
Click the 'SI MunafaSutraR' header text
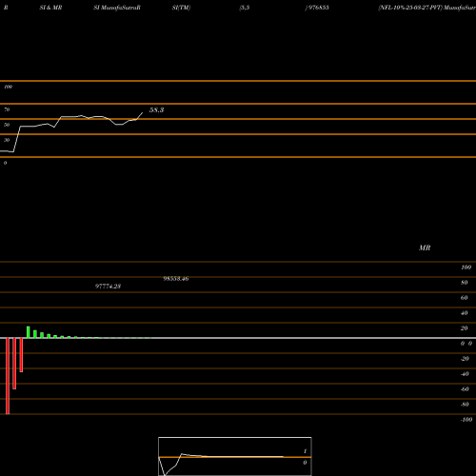tap(117, 8)
